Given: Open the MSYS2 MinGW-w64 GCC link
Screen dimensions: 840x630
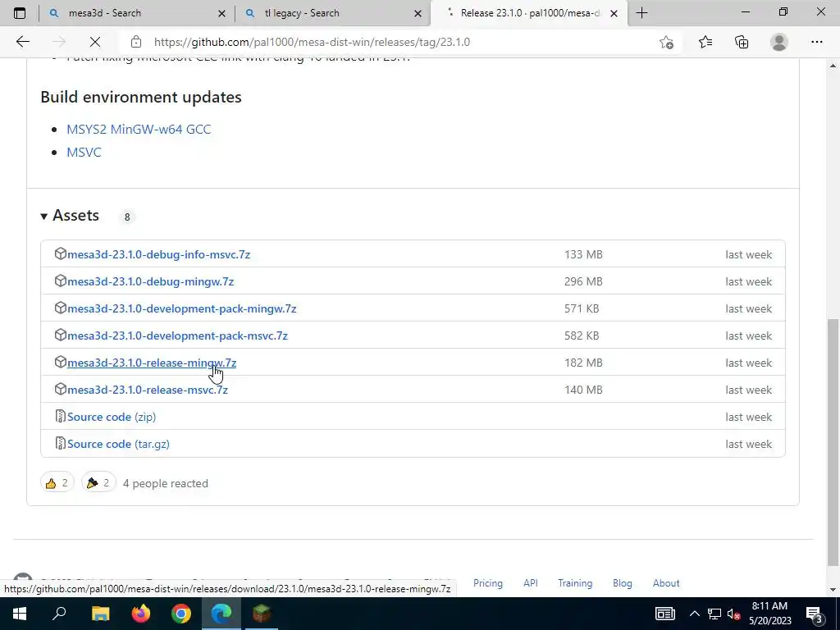Looking at the screenshot, I should point(139,129).
